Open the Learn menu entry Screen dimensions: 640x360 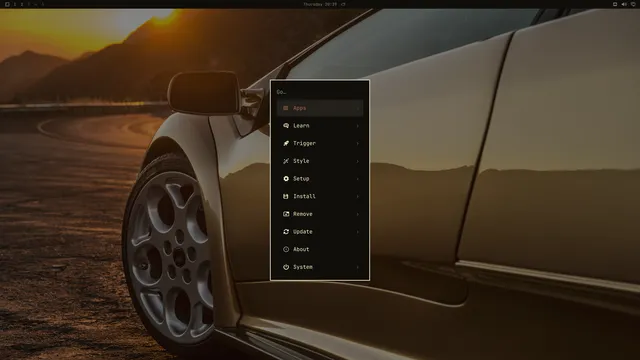pyautogui.click(x=320, y=126)
